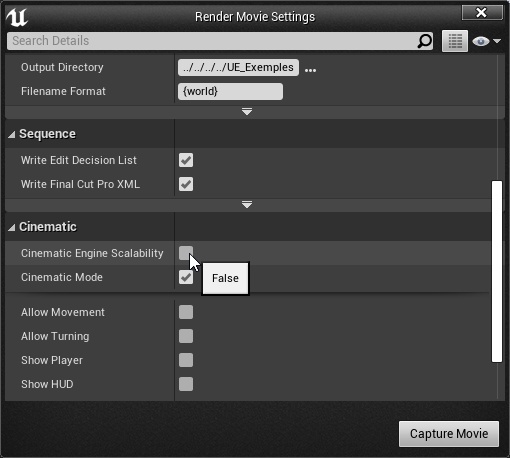Open the eye view options menu
Viewport: 510px width, 458px height.
pyautogui.click(x=486, y=41)
